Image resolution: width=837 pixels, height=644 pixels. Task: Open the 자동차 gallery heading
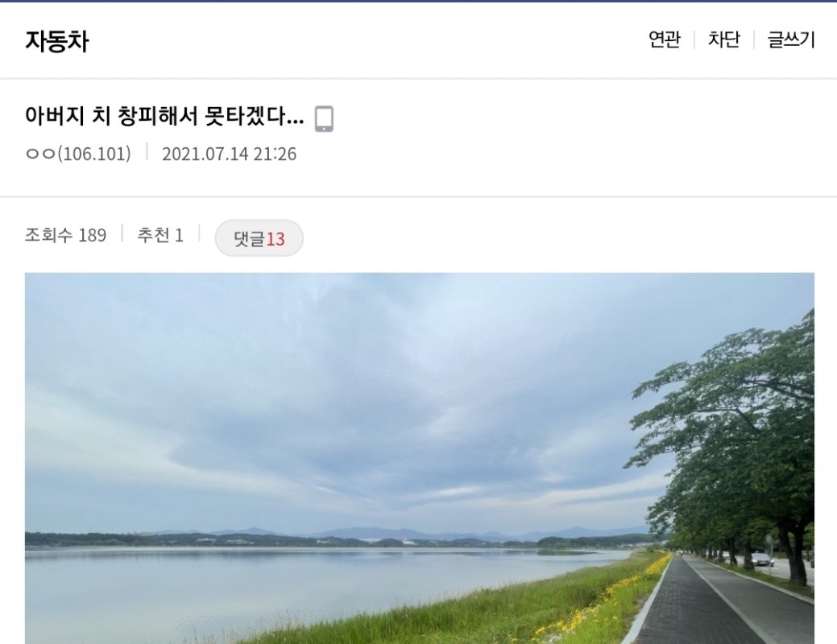pyautogui.click(x=56, y=41)
